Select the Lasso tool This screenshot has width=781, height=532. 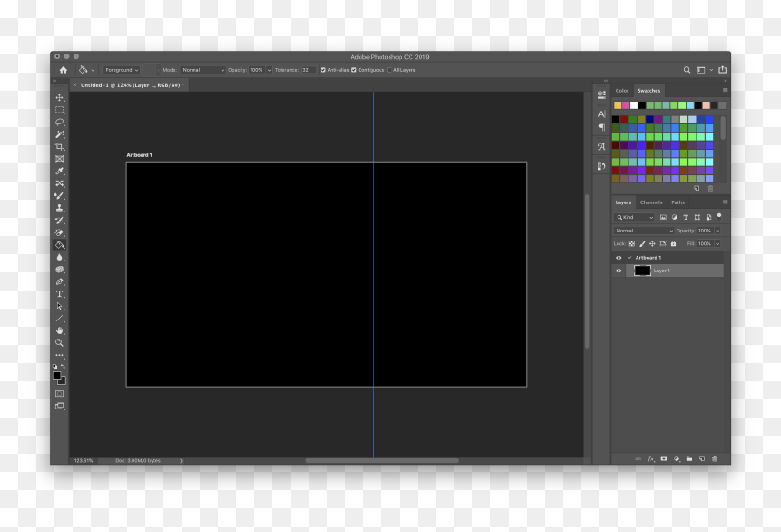[x=59, y=122]
